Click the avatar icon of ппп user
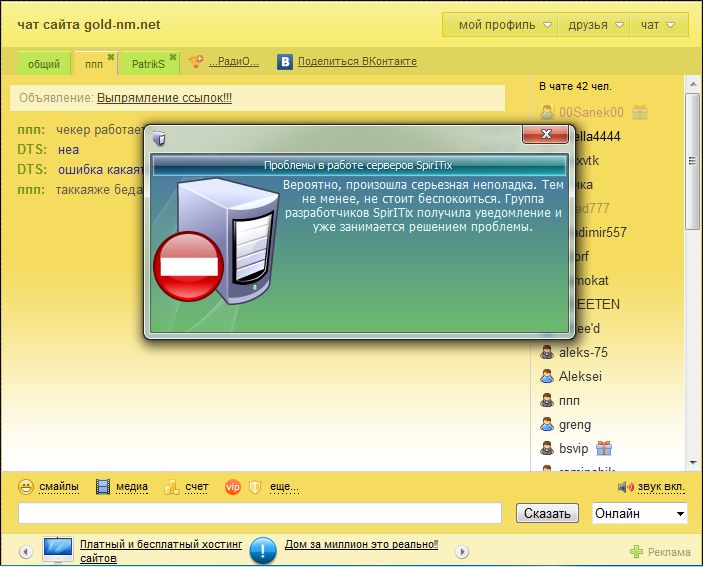The image size is (703, 567). [x=547, y=400]
